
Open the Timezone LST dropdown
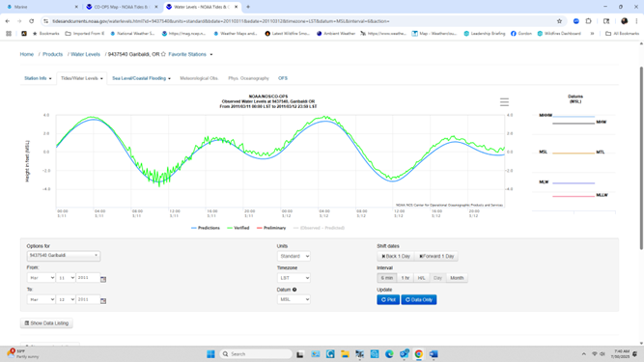pos(294,278)
